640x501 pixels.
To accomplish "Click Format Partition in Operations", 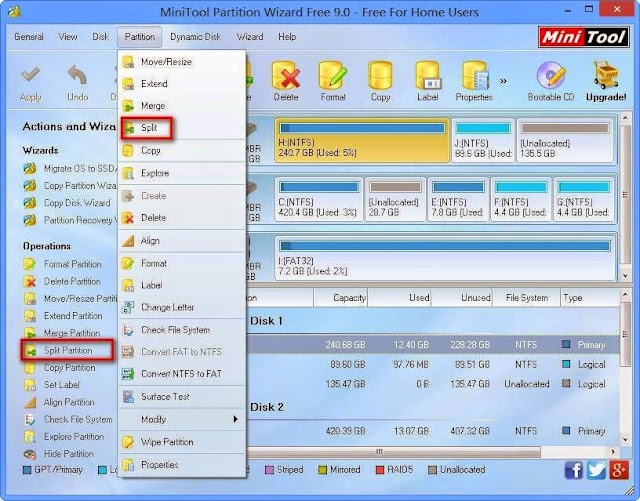I will [x=62, y=264].
